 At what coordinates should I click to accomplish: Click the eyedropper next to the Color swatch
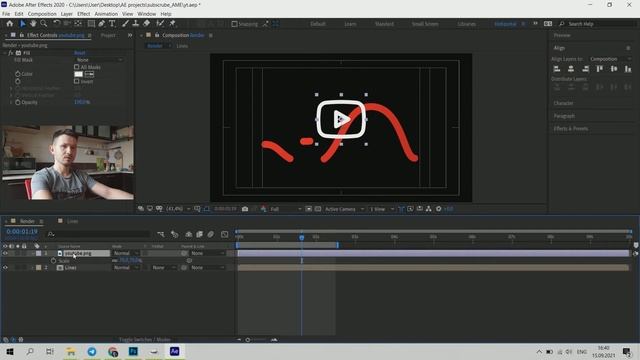(89, 74)
